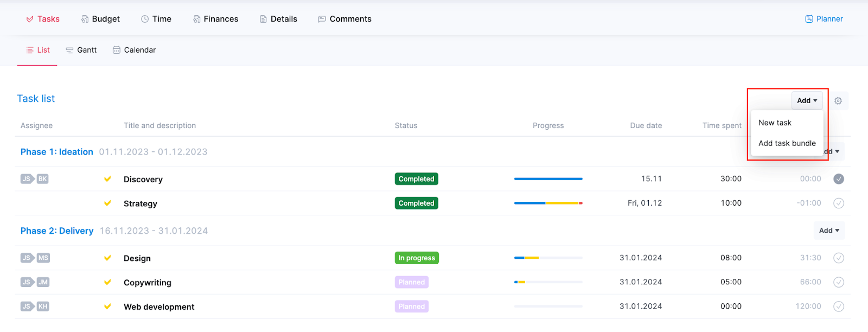The image size is (868, 332).
Task: Open the Copywriting task
Action: pos(148,283)
